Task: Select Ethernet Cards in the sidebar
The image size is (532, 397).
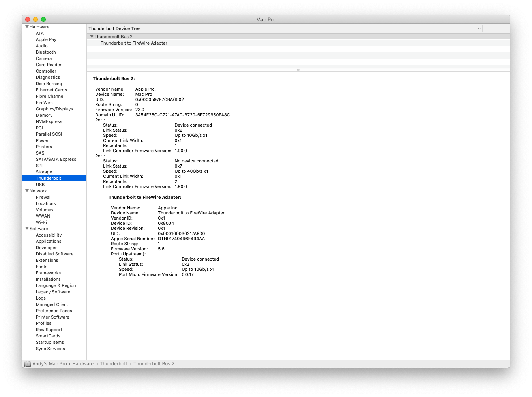Action: (51, 90)
